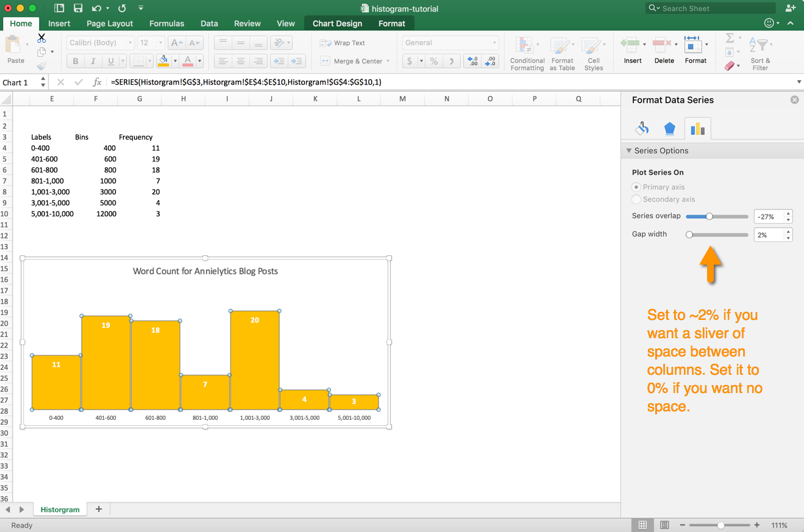Toggle comma style formatting
The image size is (804, 532).
click(451, 61)
